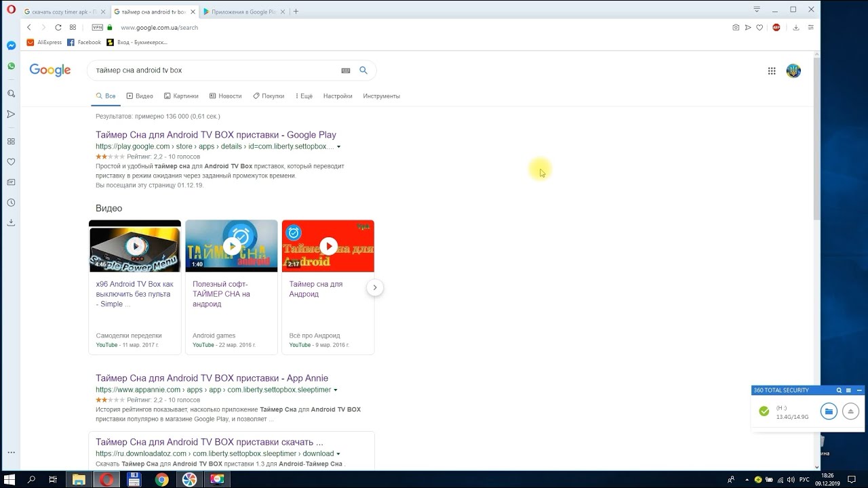Screen dimensions: 868x488
Task: Open the Google Play result 'Таймер Сна для Android TV BOX'
Action: (x=216, y=135)
